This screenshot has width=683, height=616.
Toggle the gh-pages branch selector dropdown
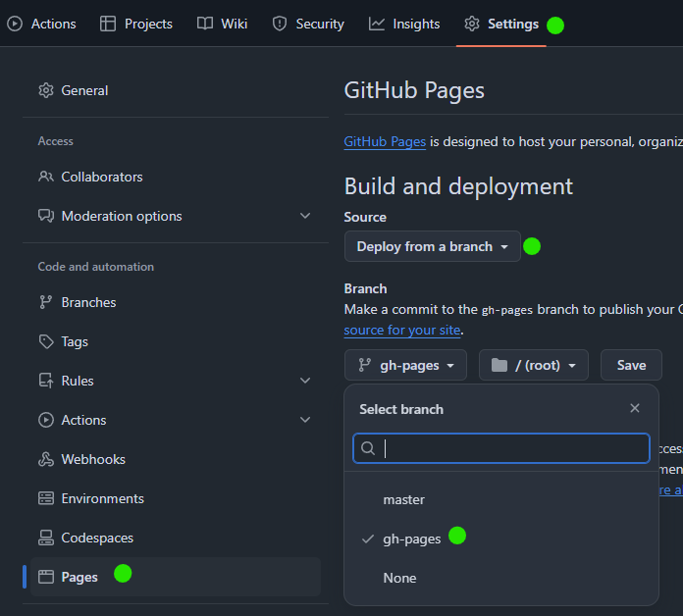pyautogui.click(x=405, y=365)
